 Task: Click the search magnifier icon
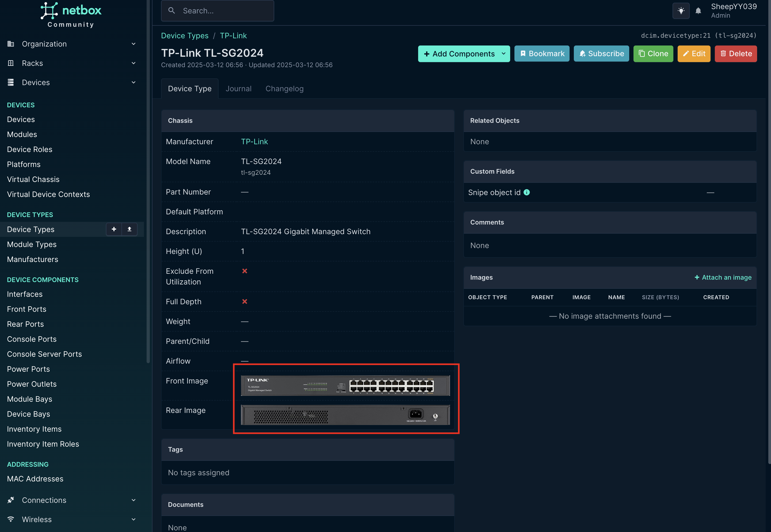171,11
